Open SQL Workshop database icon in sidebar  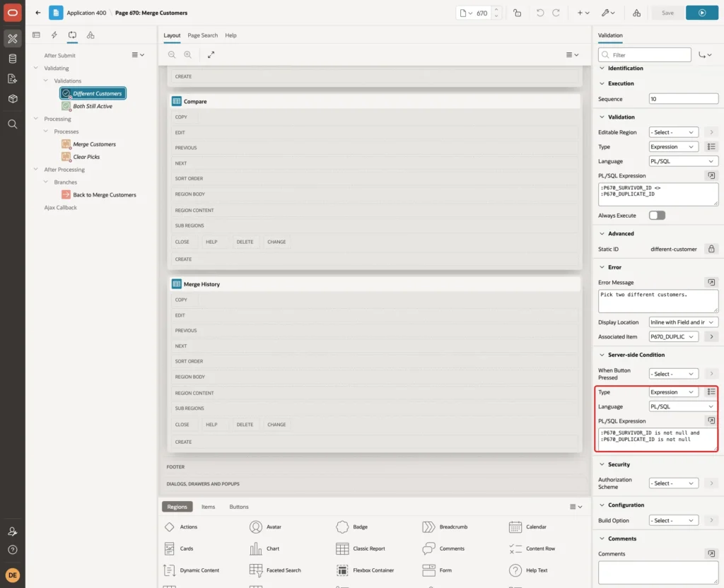[13, 59]
